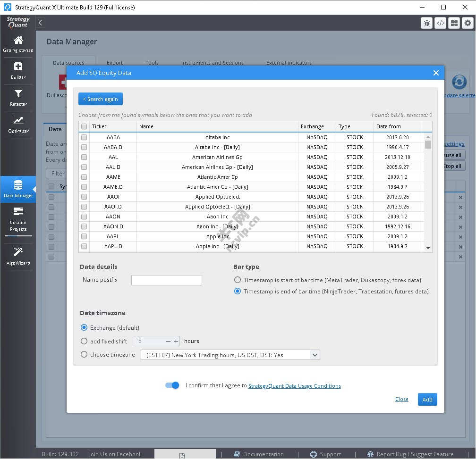Switch to the Tools tab
Image resolution: width=476 pixels, height=459 pixels.
pyautogui.click(x=152, y=62)
